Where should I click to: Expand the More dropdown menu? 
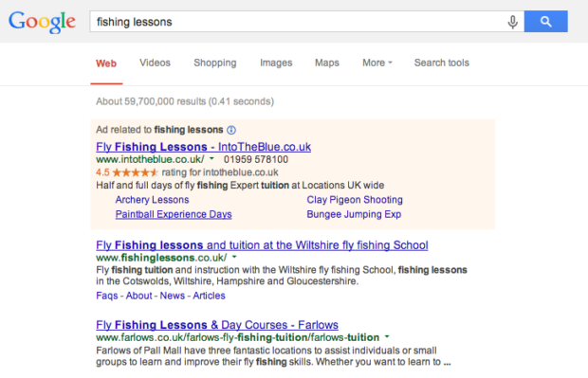pyautogui.click(x=377, y=63)
